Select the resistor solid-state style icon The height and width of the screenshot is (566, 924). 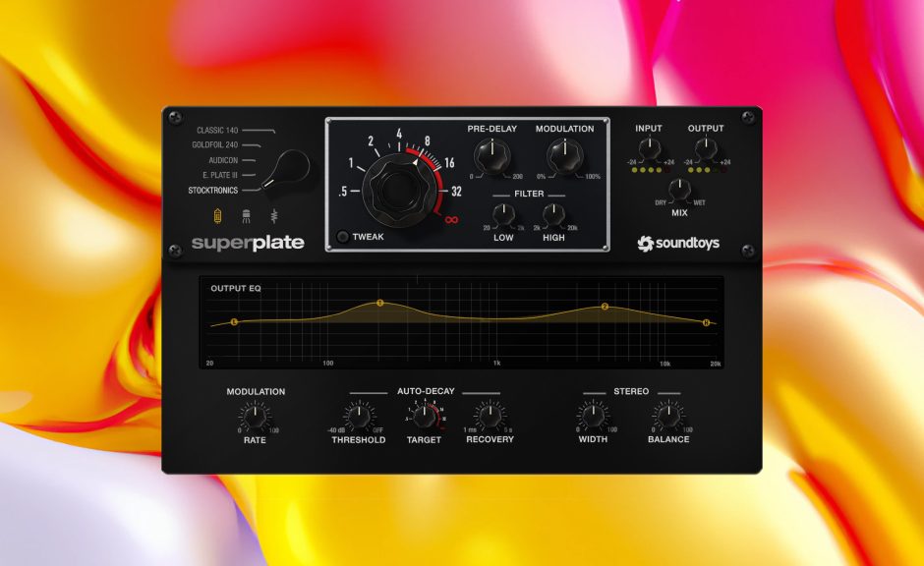[274, 215]
